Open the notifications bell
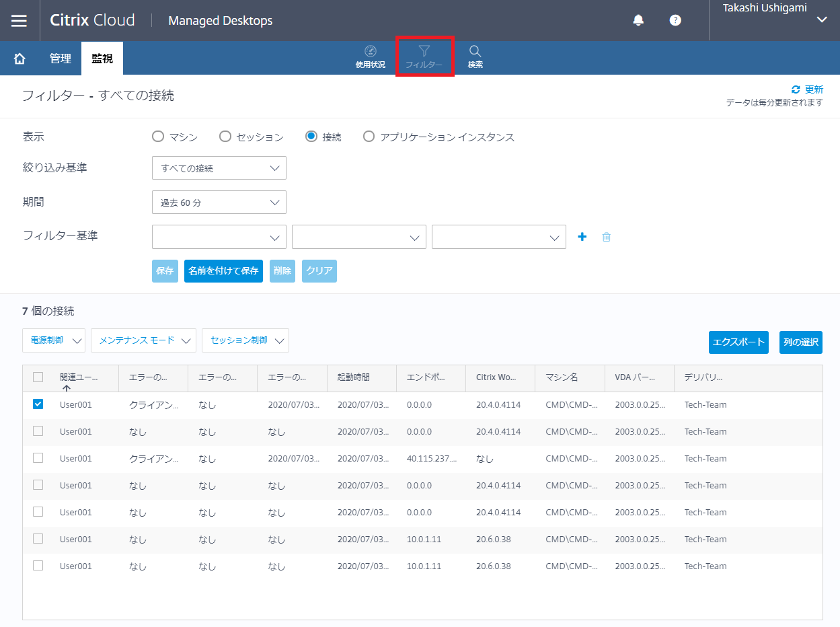Image resolution: width=840 pixels, height=627 pixels. point(638,20)
